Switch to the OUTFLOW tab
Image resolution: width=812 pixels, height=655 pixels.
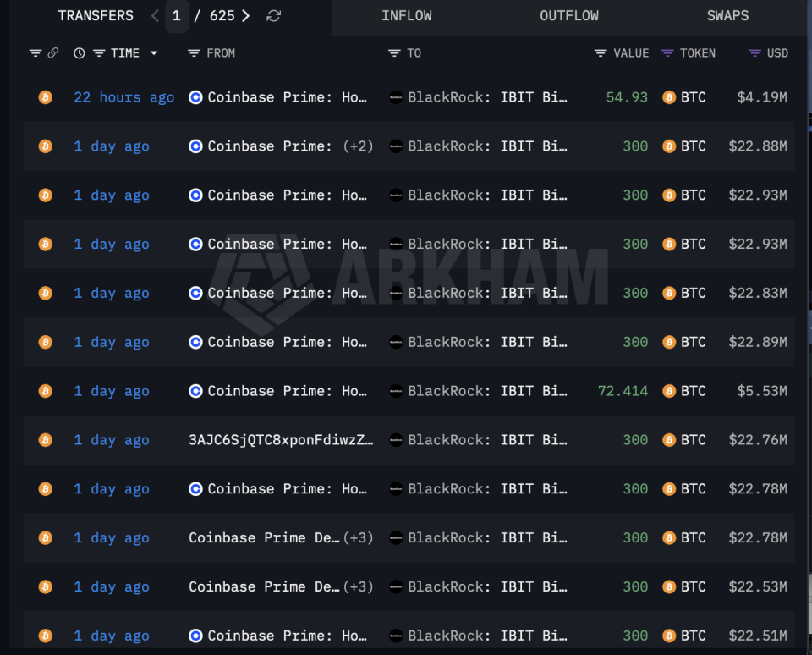[x=568, y=16]
